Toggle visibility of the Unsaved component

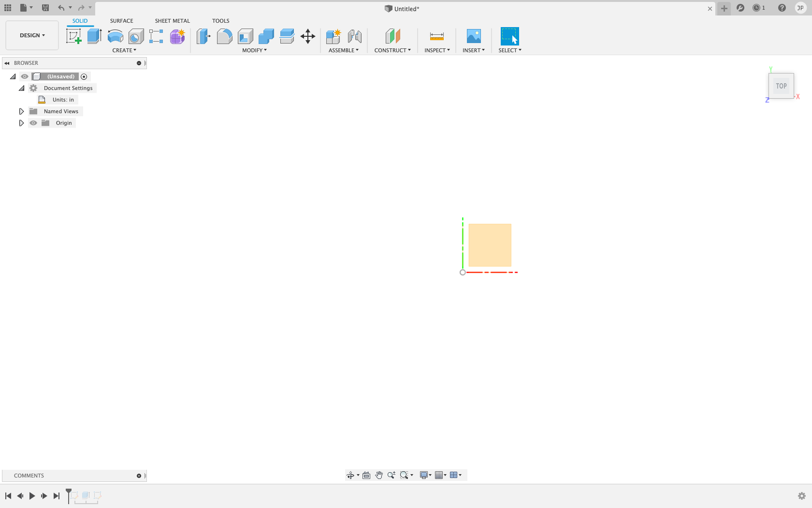coord(25,76)
